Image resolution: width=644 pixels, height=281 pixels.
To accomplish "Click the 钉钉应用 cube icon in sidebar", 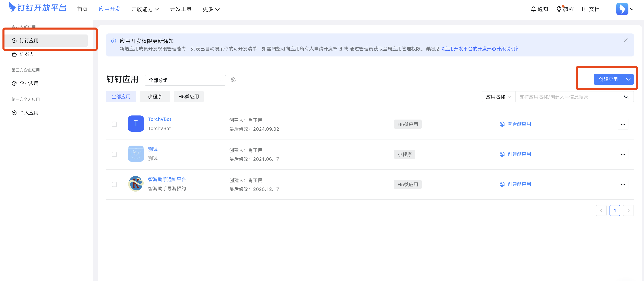I will tap(14, 41).
